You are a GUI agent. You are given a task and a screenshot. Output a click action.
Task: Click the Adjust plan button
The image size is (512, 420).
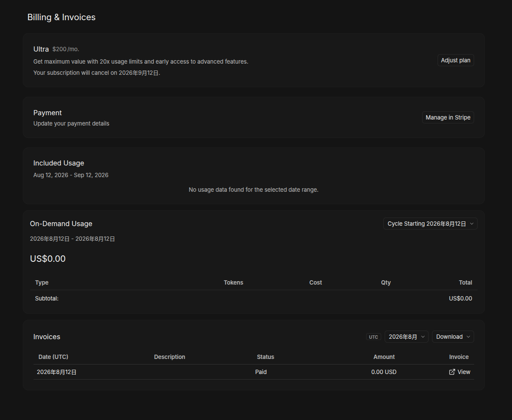tap(456, 60)
